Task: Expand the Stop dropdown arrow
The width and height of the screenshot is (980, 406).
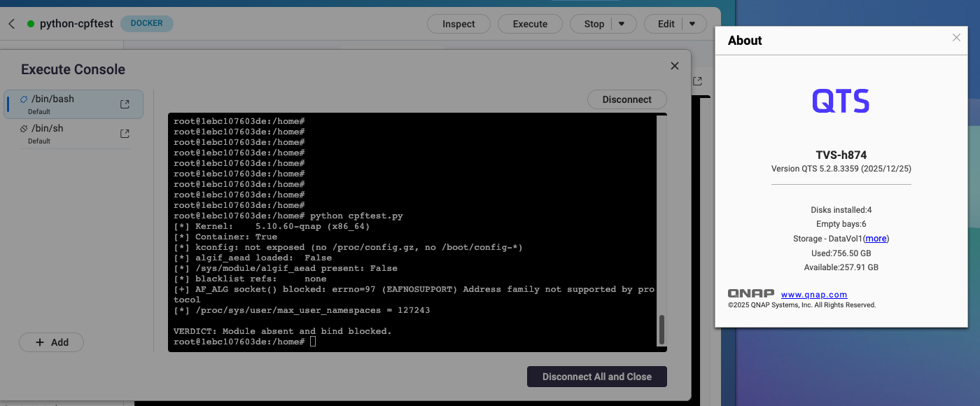Action: [622, 24]
